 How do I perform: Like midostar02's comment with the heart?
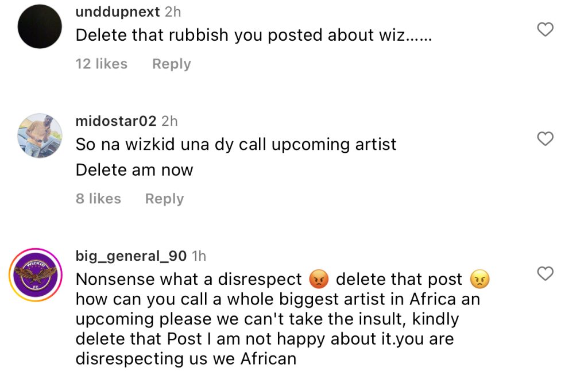pos(544,139)
